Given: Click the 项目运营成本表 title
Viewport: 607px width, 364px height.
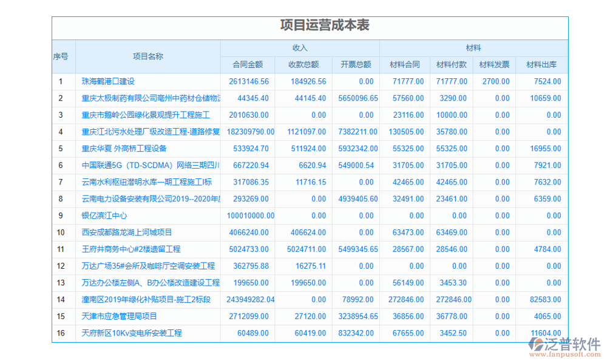Looking at the screenshot, I should click(325, 25).
